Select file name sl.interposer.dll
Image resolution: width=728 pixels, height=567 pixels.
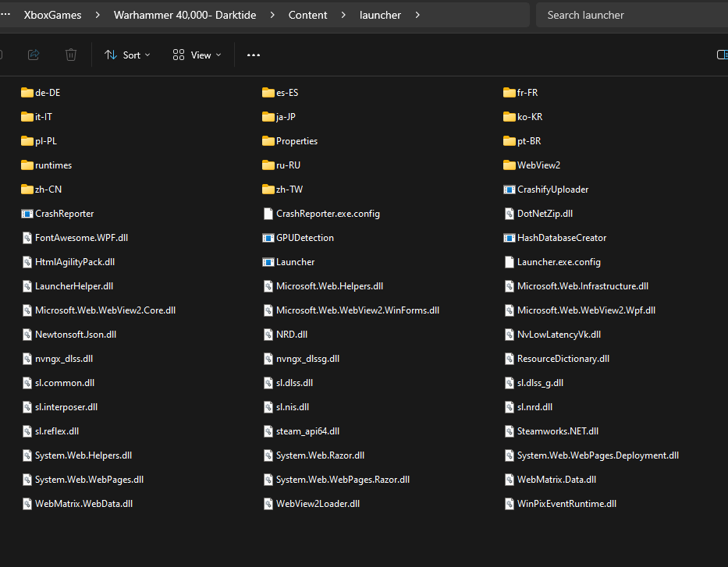(x=66, y=407)
